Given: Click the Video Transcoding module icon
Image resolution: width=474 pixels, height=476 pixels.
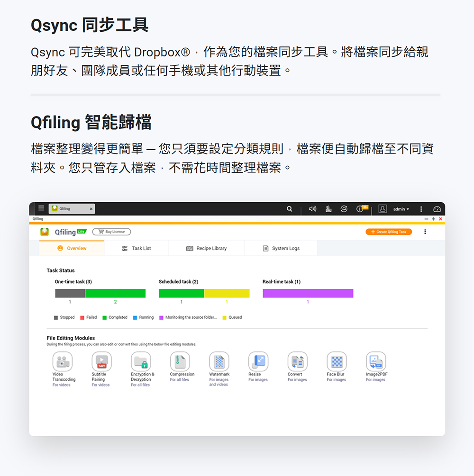Looking at the screenshot, I should pyautogui.click(x=63, y=361).
